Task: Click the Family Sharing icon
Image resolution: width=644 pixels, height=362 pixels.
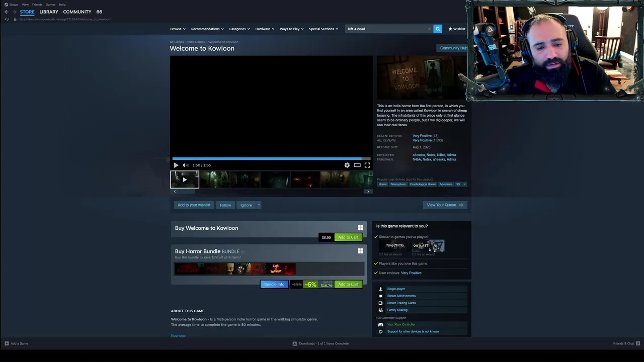Action: point(380,310)
